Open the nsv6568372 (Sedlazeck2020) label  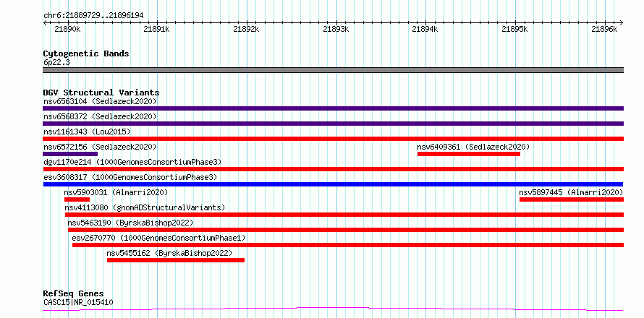(x=100, y=116)
